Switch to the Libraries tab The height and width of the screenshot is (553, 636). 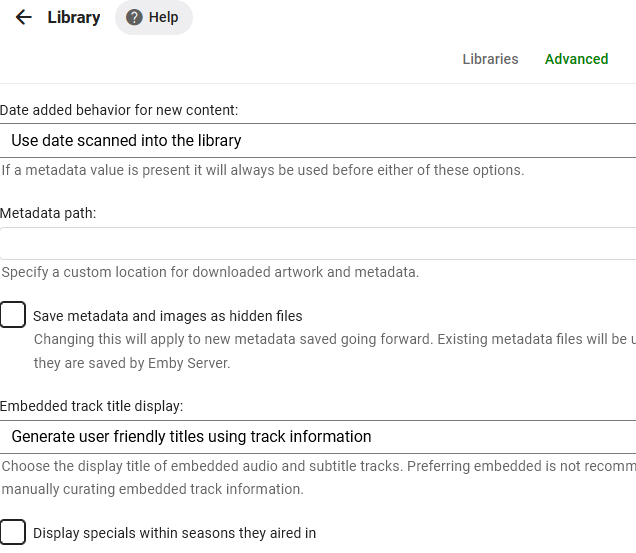(490, 59)
